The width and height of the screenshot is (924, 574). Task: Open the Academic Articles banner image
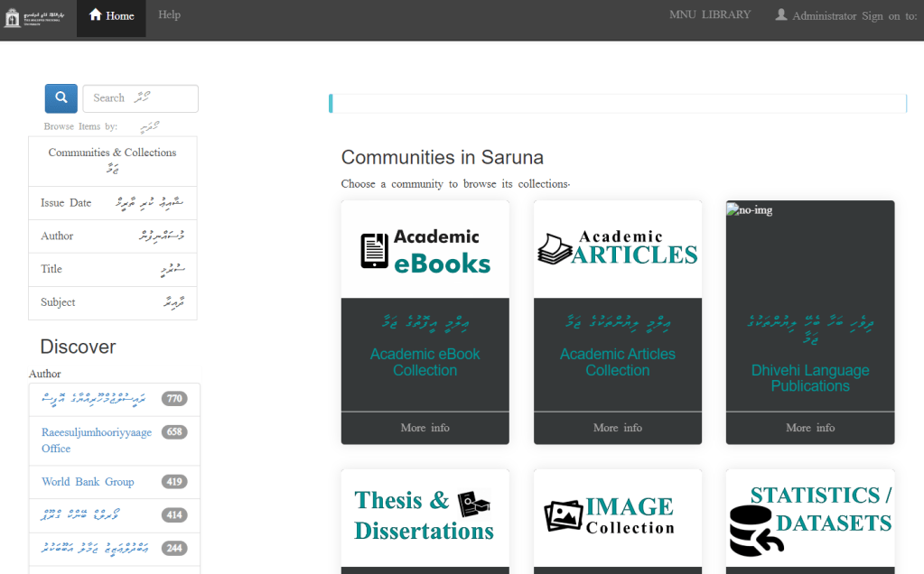pos(617,250)
